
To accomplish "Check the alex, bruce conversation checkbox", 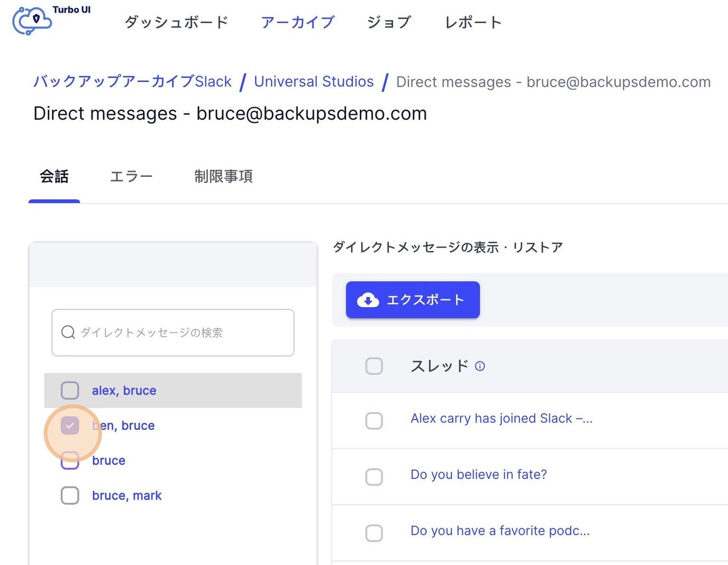I will [69, 390].
